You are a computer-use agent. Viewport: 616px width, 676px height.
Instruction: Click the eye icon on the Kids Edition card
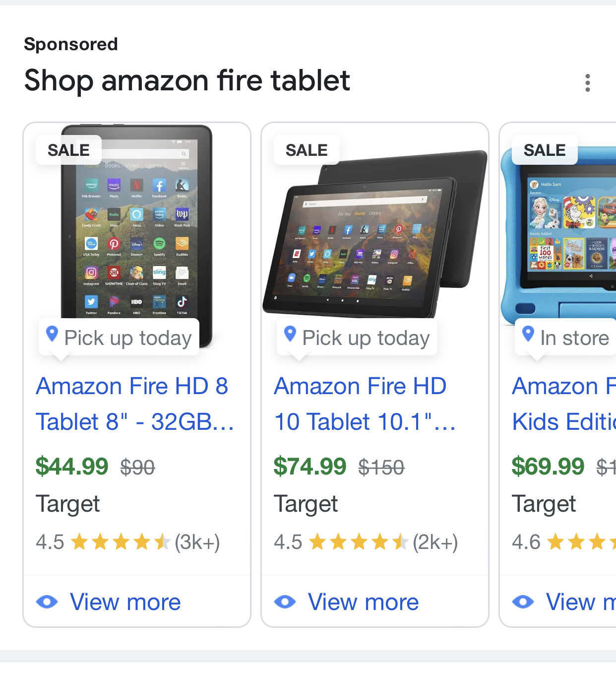point(523,602)
